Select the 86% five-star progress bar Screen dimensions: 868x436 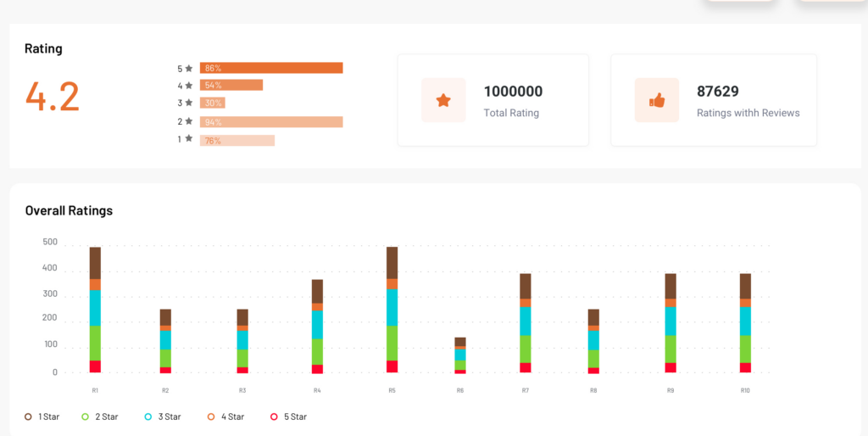271,68
